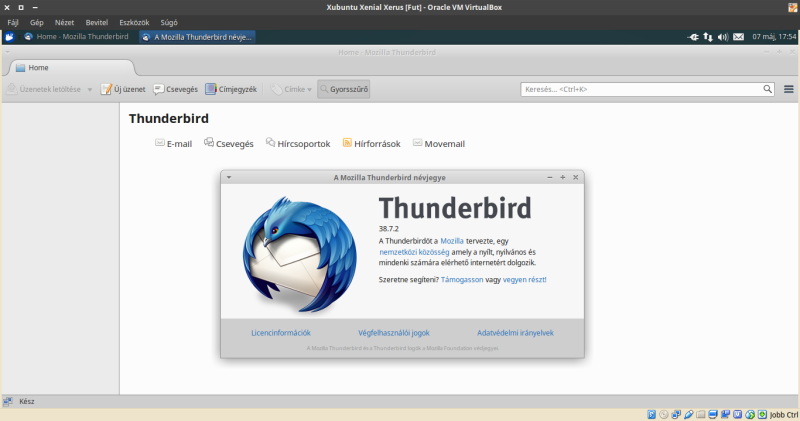This screenshot has width=800, height=421.
Task: Click the Jobb Ctrl host key indicator
Action: point(784,415)
